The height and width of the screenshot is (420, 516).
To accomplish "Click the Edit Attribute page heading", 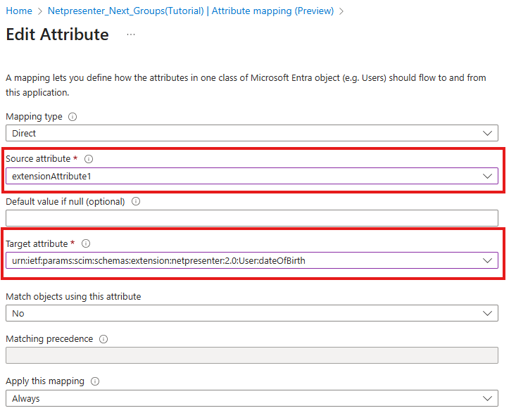I will 58,34.
